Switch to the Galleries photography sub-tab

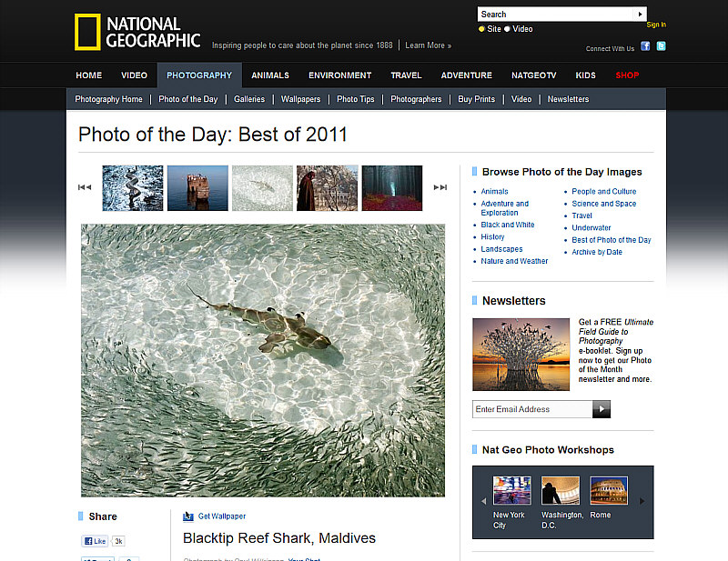[x=249, y=99]
